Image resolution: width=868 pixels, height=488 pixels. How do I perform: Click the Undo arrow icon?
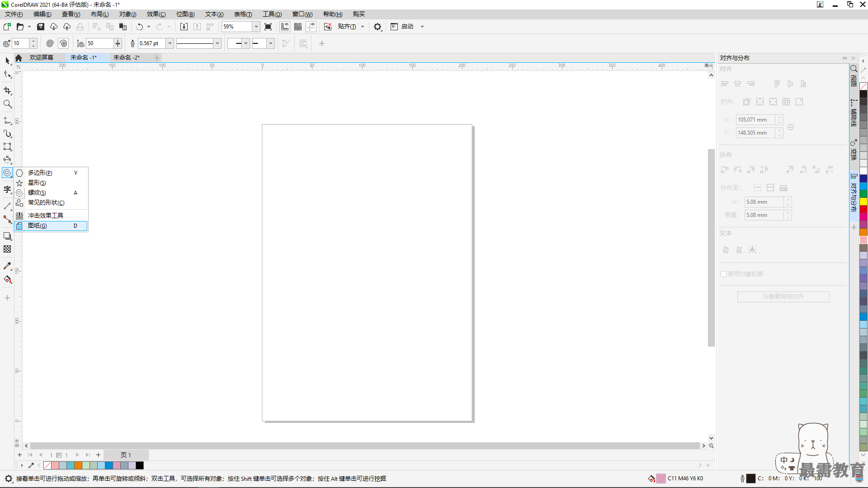click(140, 27)
